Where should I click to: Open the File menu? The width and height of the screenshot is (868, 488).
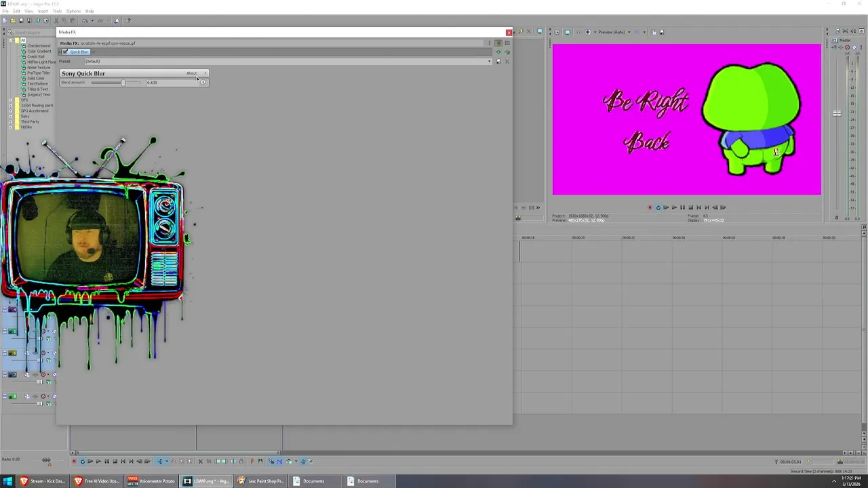5,11
